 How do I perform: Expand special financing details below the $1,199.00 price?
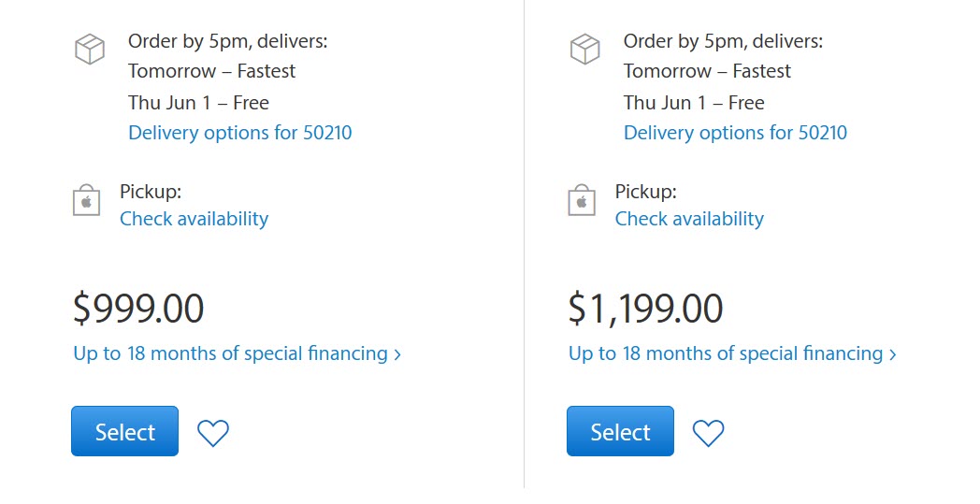[x=732, y=353]
